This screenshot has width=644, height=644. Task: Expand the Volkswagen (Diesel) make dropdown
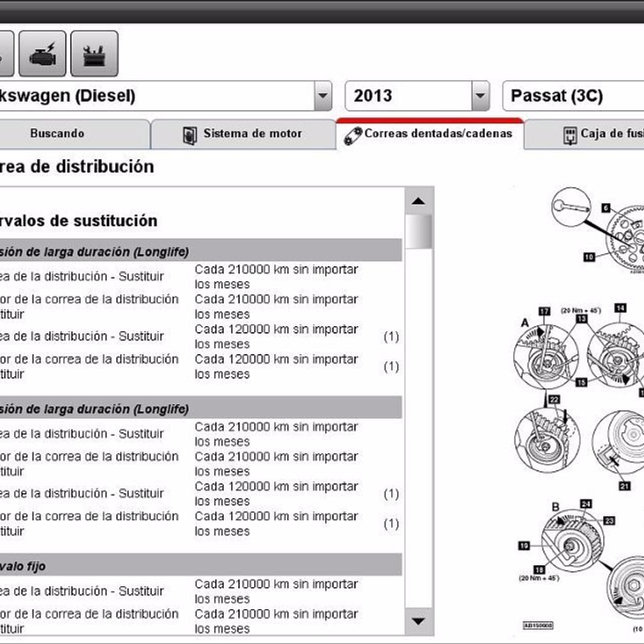[x=323, y=96]
